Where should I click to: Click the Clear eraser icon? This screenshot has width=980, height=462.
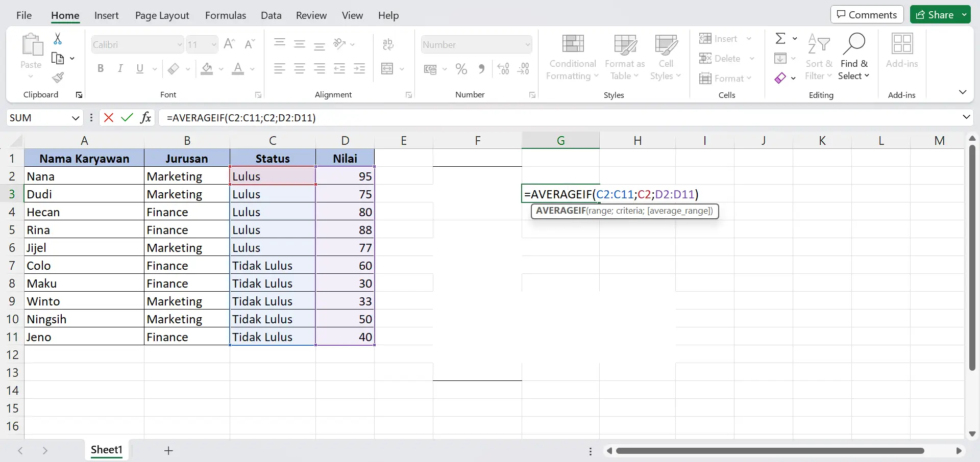click(x=780, y=78)
